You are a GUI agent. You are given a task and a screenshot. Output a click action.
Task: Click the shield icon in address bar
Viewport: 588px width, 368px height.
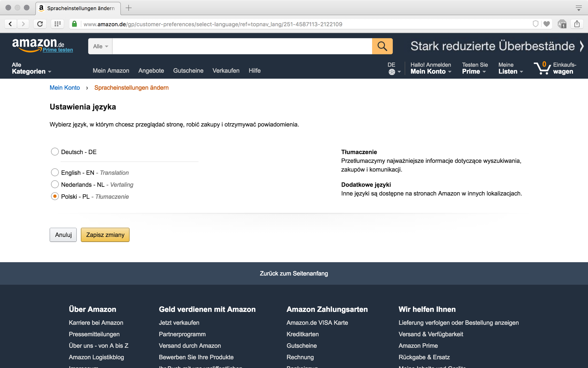535,24
